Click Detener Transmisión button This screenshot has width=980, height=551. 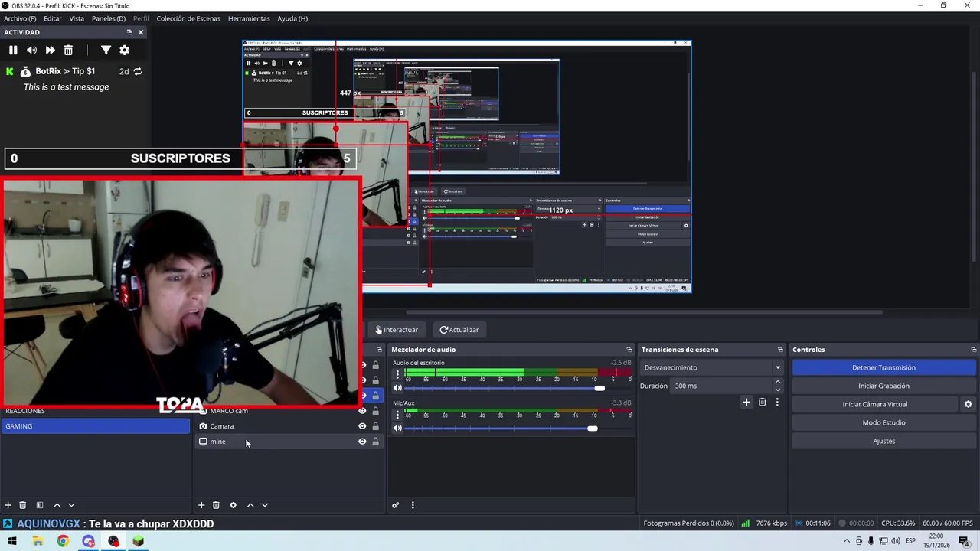(x=884, y=367)
